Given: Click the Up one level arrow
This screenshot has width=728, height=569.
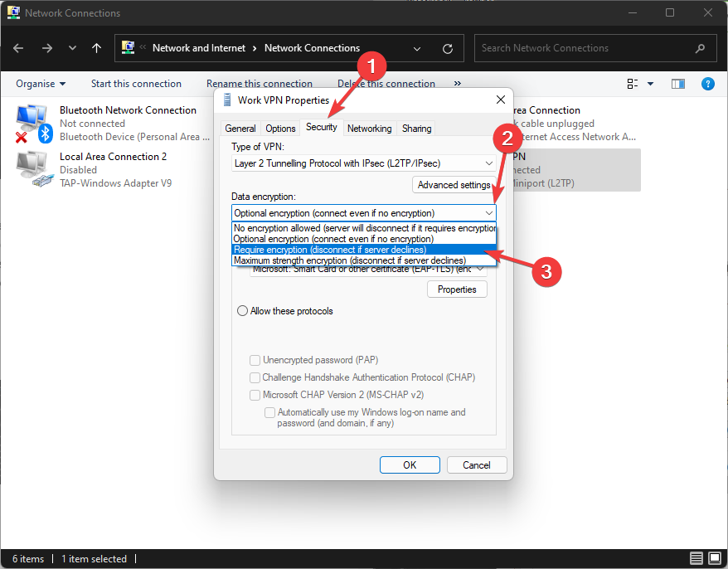Looking at the screenshot, I should (96, 48).
